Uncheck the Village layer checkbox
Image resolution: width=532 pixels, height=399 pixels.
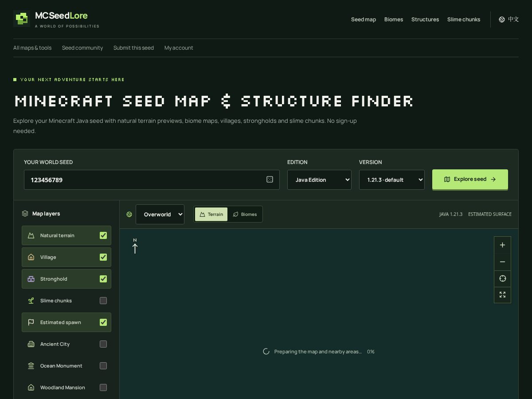103,257
